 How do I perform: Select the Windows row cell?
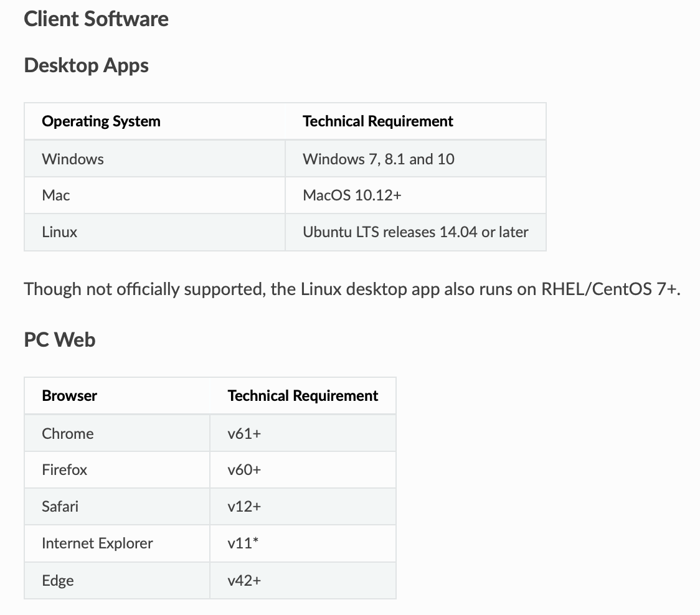pos(154,159)
